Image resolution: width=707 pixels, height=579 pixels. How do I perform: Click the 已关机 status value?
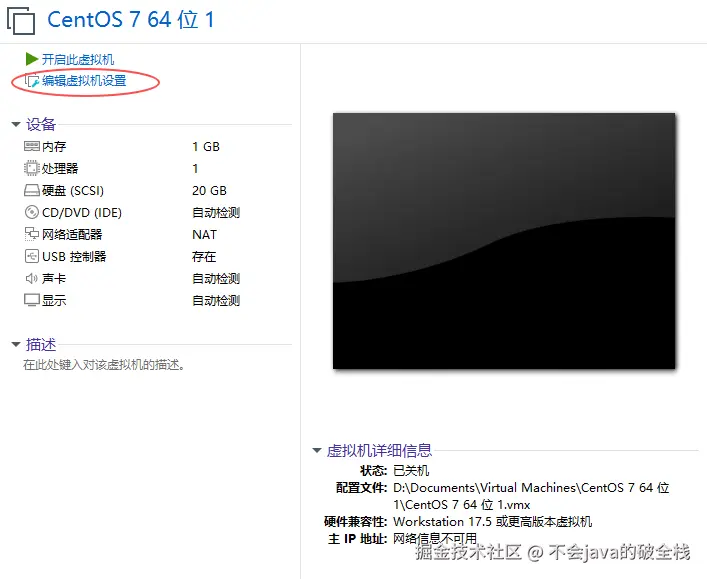[x=411, y=471]
